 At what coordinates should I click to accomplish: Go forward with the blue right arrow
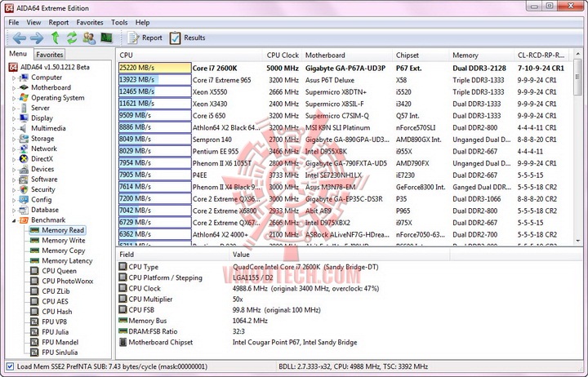(x=37, y=38)
